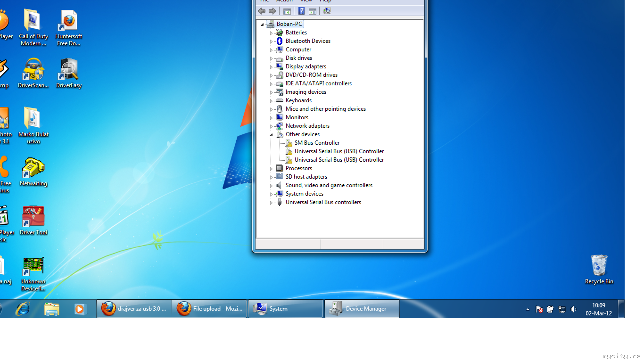The image size is (644, 362).
Task: Select the Boban-PC root node
Action: 289,24
